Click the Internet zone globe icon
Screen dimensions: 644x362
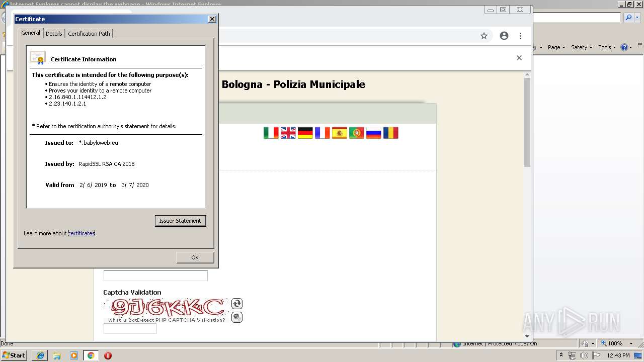point(457,344)
